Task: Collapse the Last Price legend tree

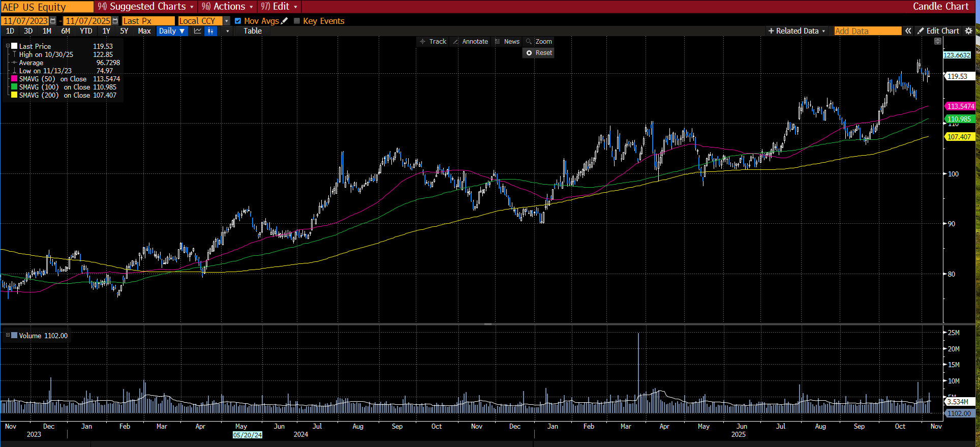Action: click(8, 46)
